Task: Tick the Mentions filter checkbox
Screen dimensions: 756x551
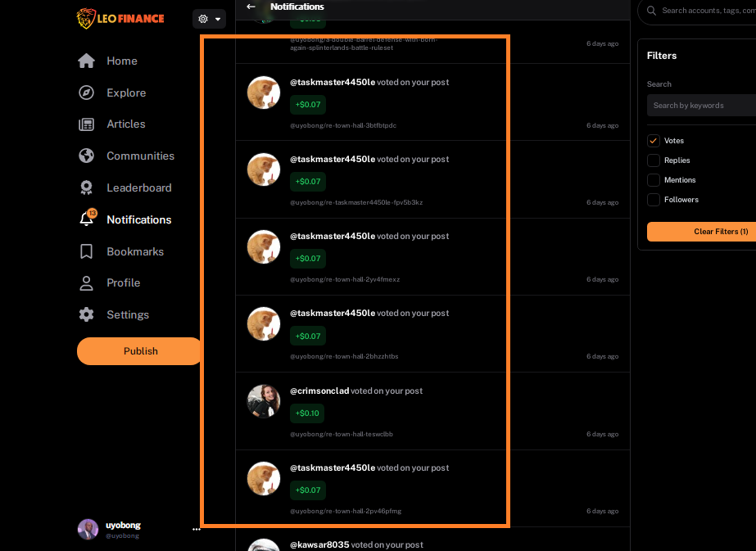Action: (x=654, y=180)
